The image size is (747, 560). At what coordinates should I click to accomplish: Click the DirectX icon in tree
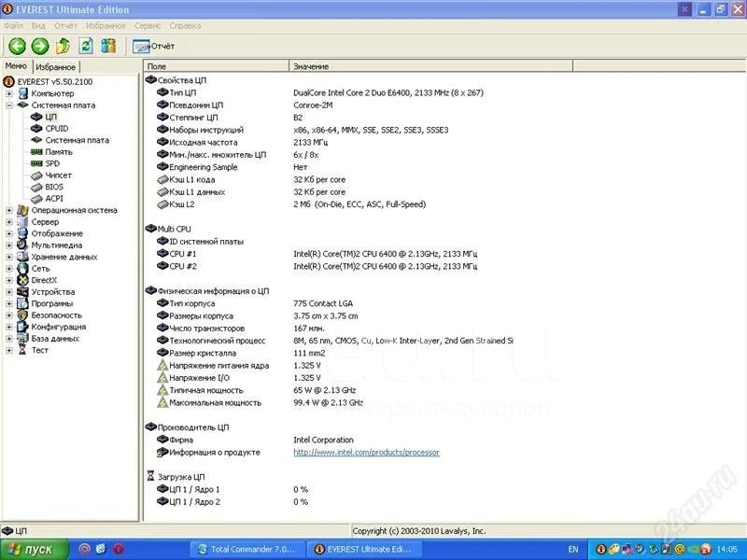click(22, 280)
